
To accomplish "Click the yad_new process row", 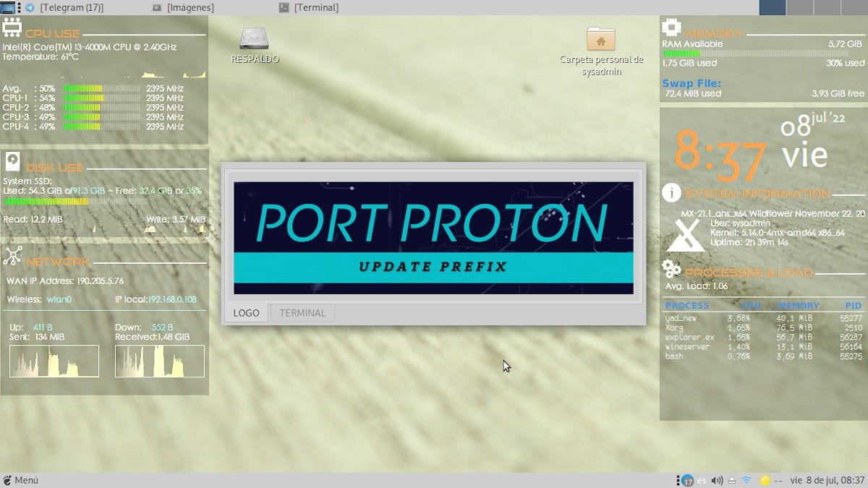I will click(x=764, y=318).
